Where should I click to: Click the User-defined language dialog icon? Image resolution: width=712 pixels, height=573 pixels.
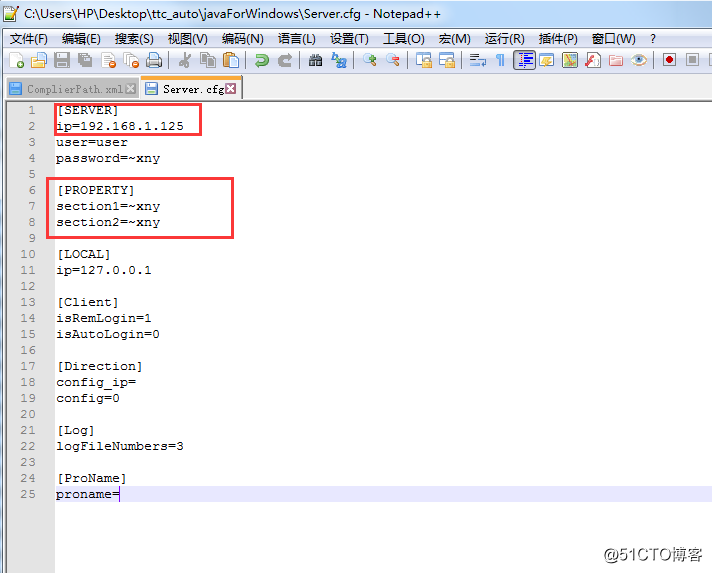coord(547,60)
